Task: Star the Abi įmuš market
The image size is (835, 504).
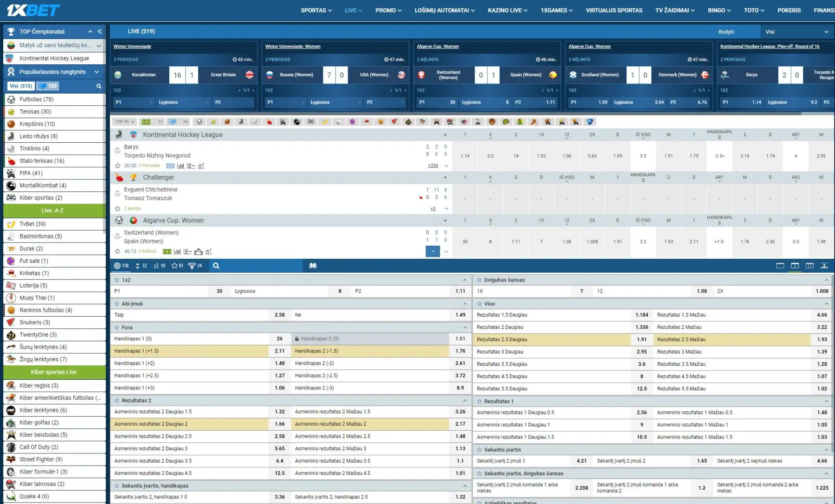Action: click(116, 304)
